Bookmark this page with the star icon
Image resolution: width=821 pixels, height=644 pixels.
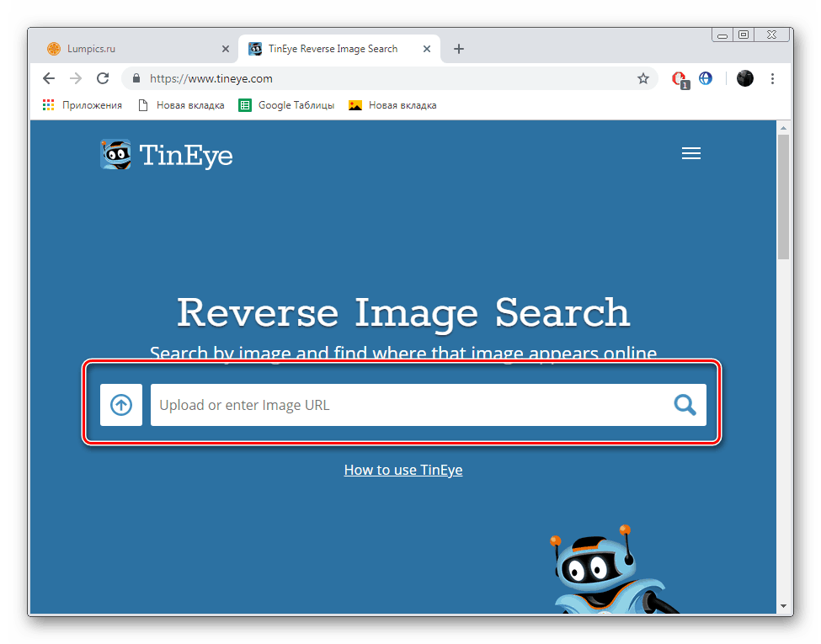(x=643, y=78)
